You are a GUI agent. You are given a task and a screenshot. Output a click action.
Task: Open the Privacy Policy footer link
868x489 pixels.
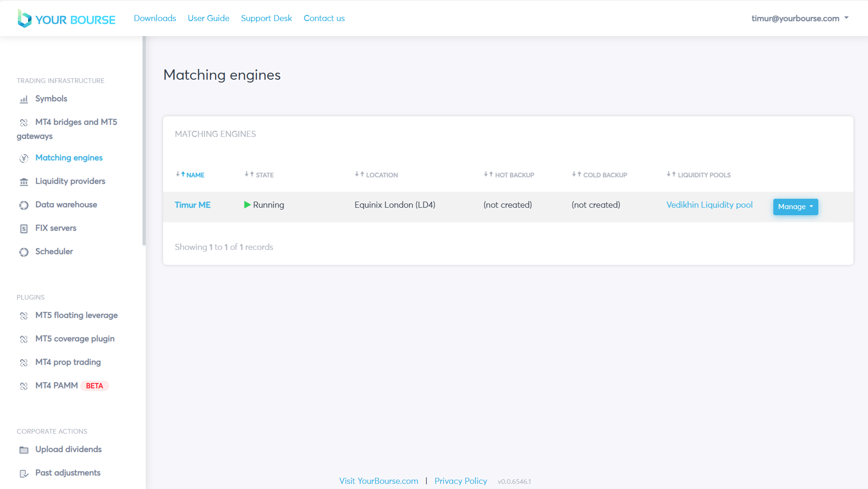click(460, 481)
